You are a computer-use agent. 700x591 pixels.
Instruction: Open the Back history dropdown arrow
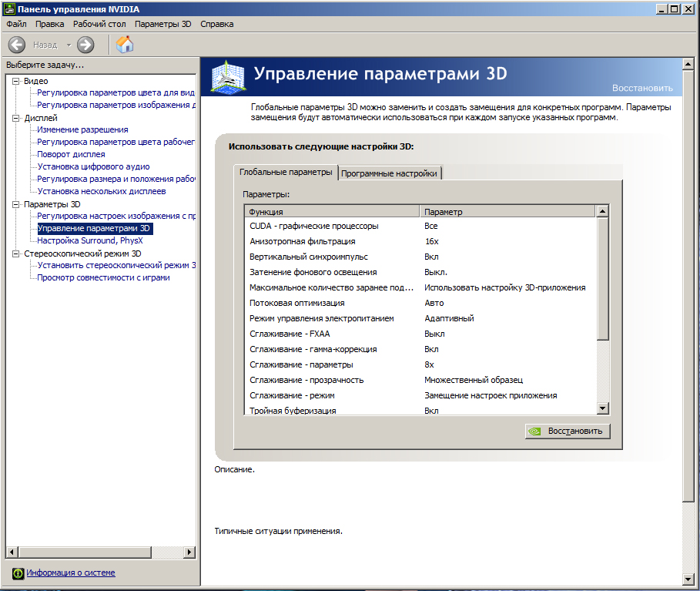click(x=69, y=45)
